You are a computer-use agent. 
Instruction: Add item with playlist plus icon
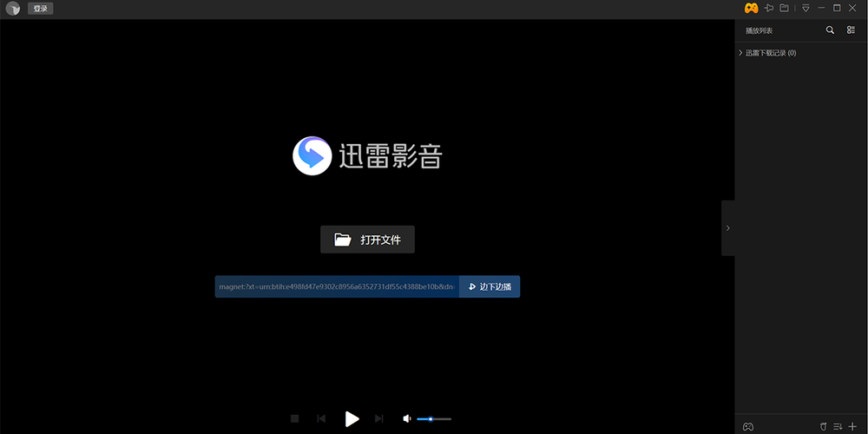point(852,426)
